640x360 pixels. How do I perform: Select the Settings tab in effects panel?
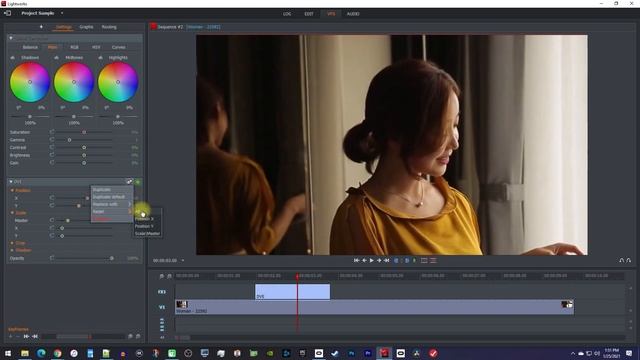tap(64, 27)
